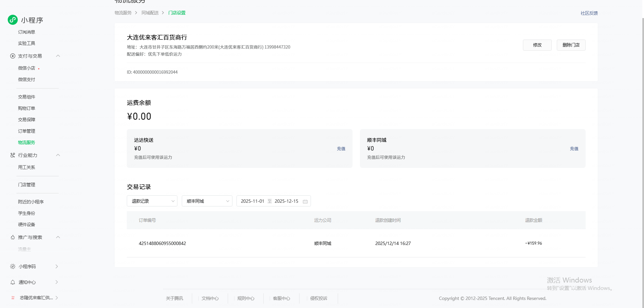
Task: Open 订阅消息 in the sidebar
Action: pyautogui.click(x=26, y=32)
